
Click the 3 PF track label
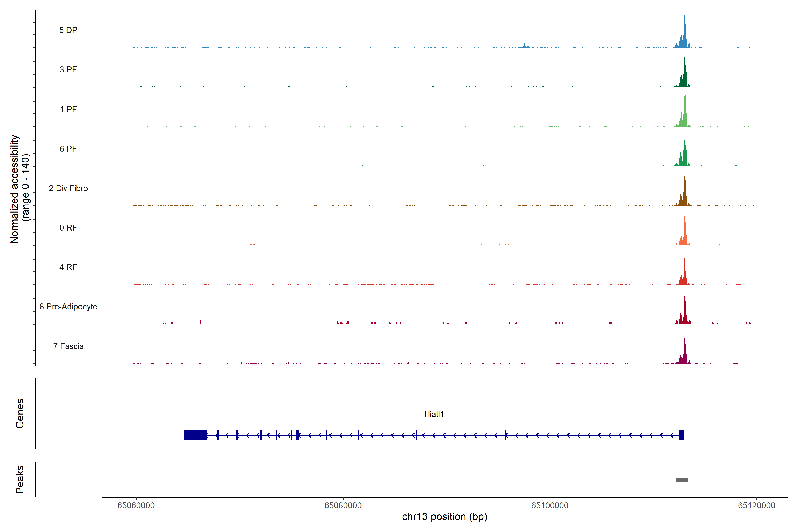pos(68,70)
